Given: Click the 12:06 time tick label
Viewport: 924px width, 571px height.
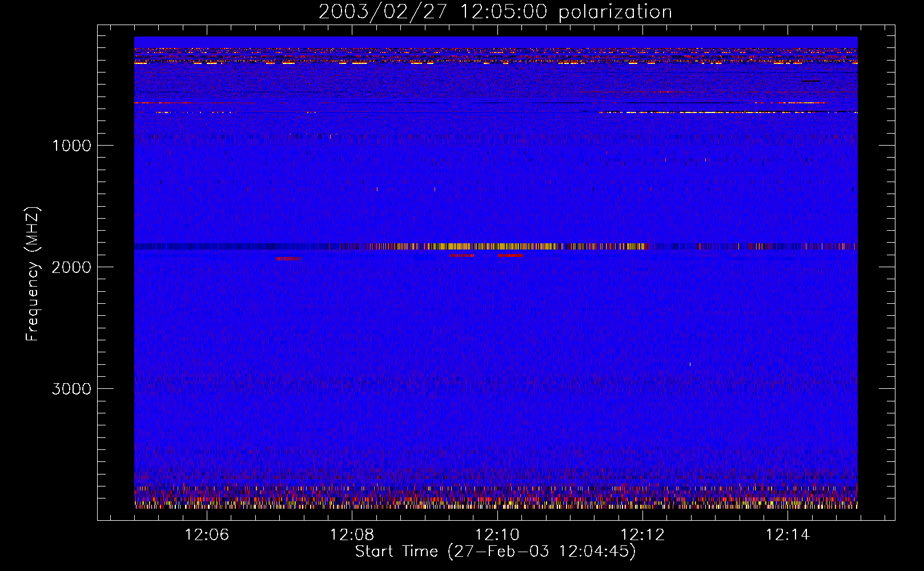Looking at the screenshot, I should tap(207, 535).
